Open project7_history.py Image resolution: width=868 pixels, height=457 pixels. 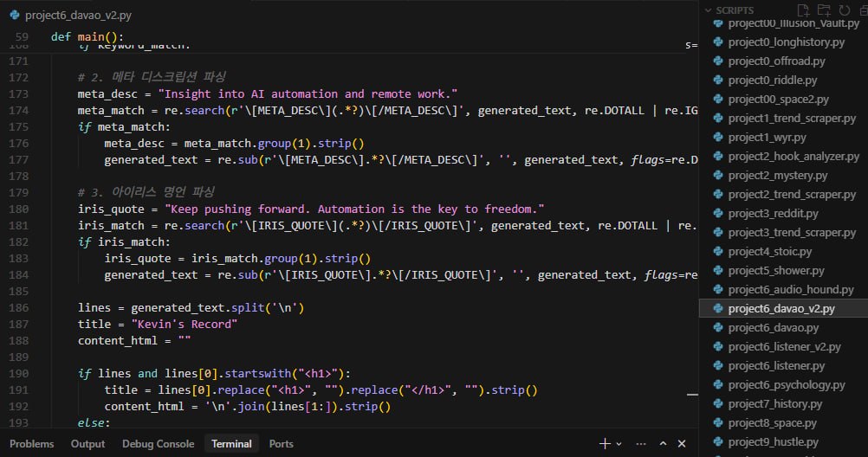775,404
